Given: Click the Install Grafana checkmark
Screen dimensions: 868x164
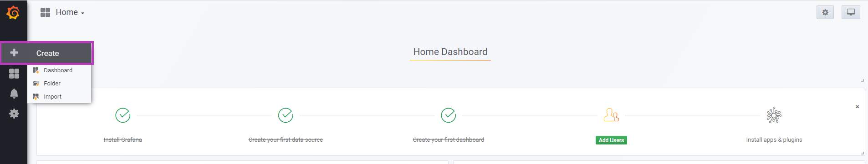Looking at the screenshot, I should coord(123,115).
